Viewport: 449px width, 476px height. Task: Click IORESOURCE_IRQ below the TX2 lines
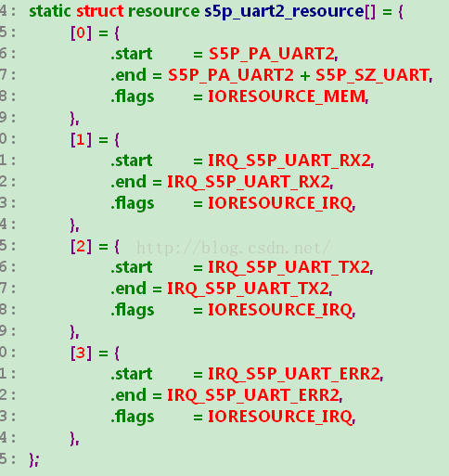[280, 310]
